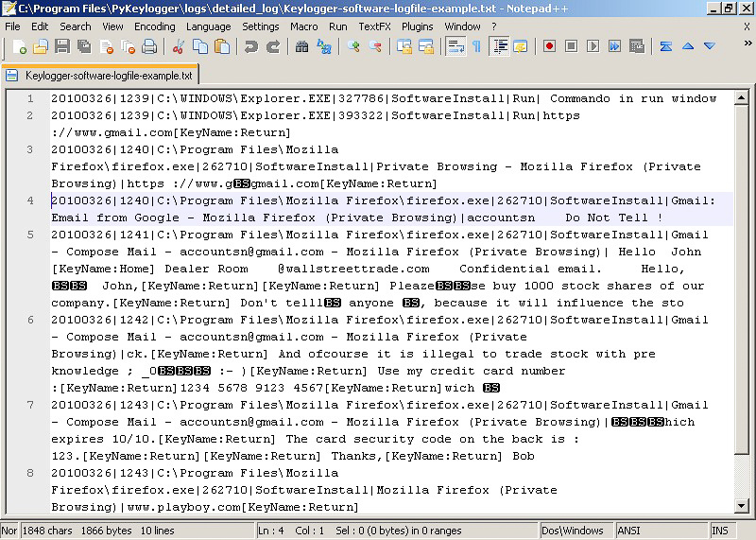This screenshot has width=756, height=540.
Task: Click the 'Dos\Windows' status bar field
Action: [576, 531]
